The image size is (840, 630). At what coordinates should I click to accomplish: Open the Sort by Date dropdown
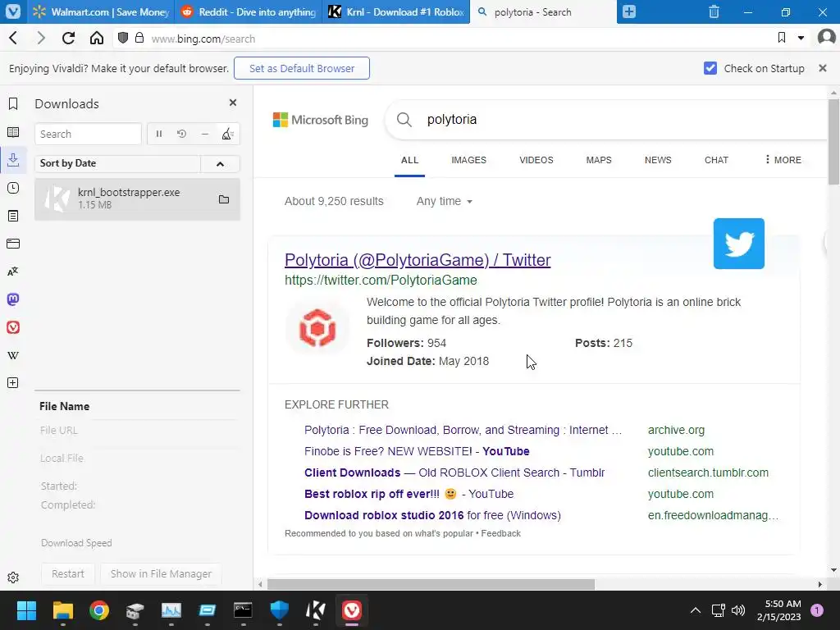117,163
